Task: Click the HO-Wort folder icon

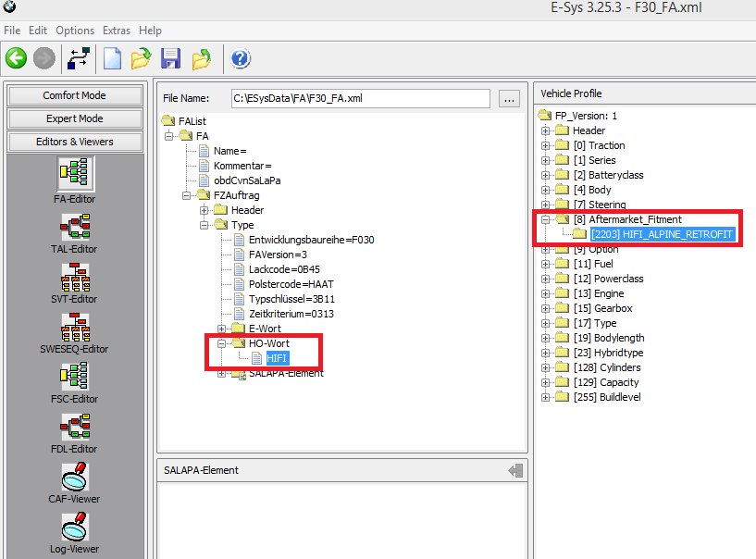Action: tap(239, 343)
